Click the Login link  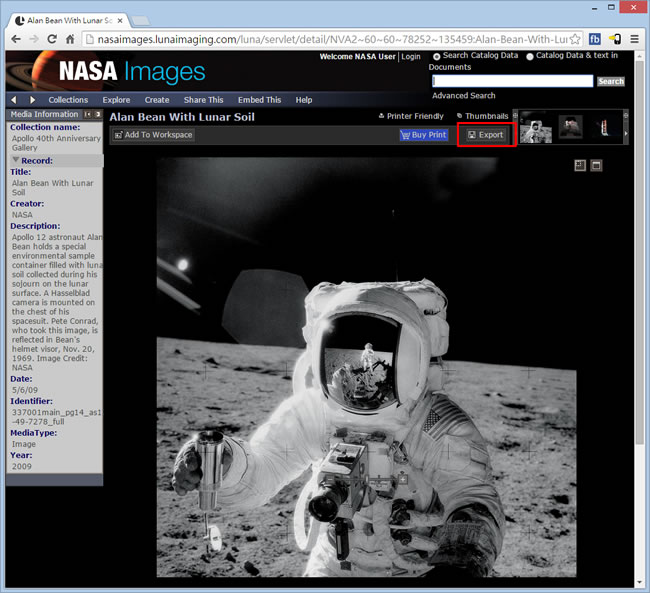[411, 56]
